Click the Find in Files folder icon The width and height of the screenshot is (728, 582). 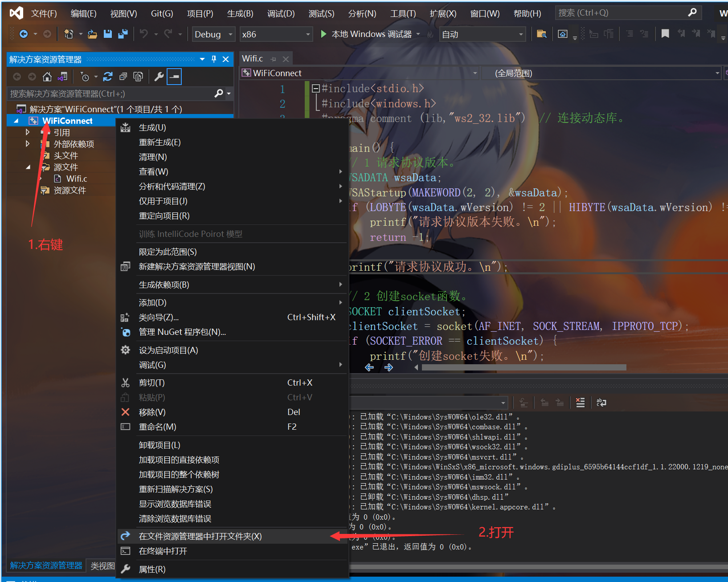point(541,34)
